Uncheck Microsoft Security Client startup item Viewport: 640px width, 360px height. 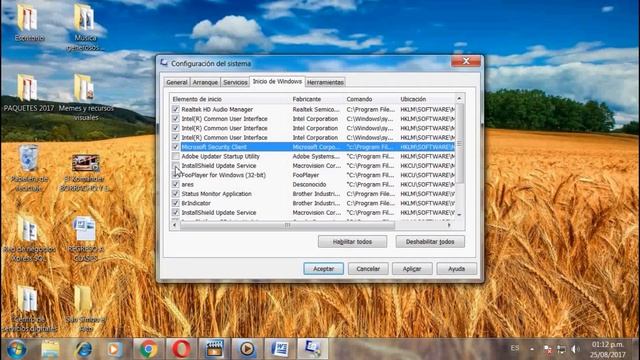(176, 147)
